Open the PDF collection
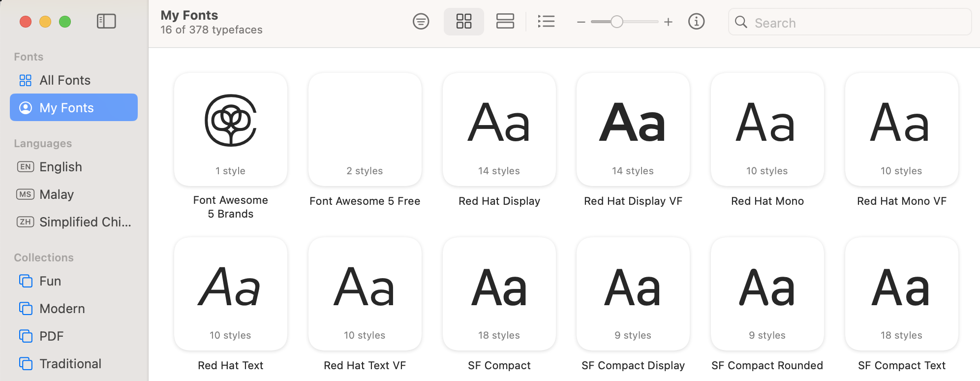 tap(51, 336)
